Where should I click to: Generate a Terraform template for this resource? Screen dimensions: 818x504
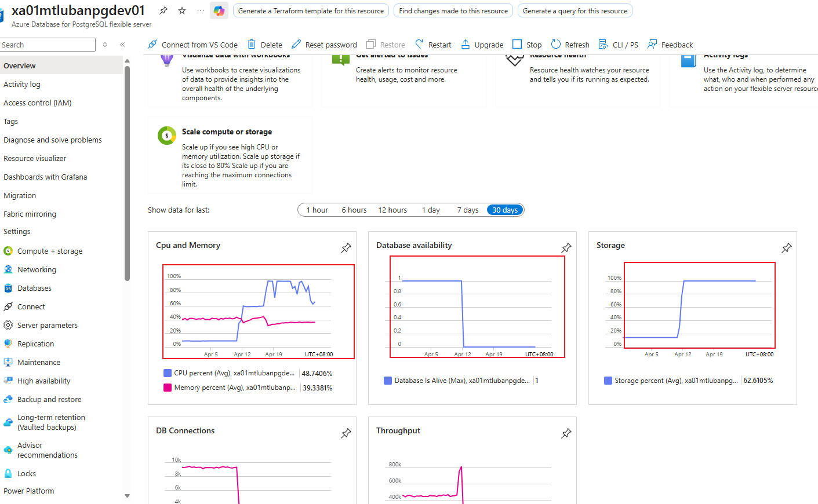[311, 10]
